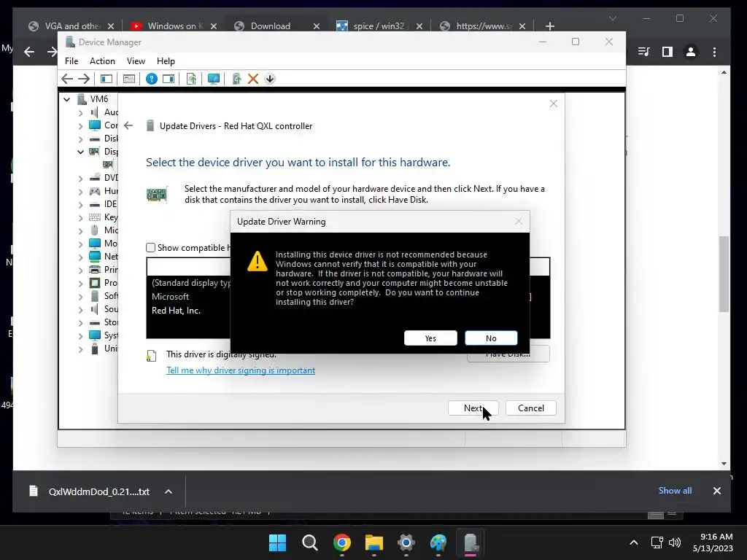The height and width of the screenshot is (560, 747).
Task: Open taskbar Search icon
Action: (x=309, y=542)
